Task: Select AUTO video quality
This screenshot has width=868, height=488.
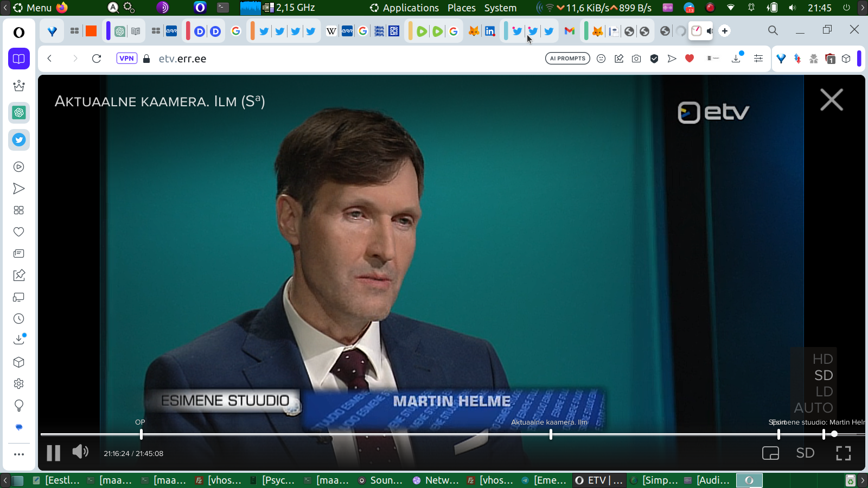Action: pyautogui.click(x=813, y=408)
